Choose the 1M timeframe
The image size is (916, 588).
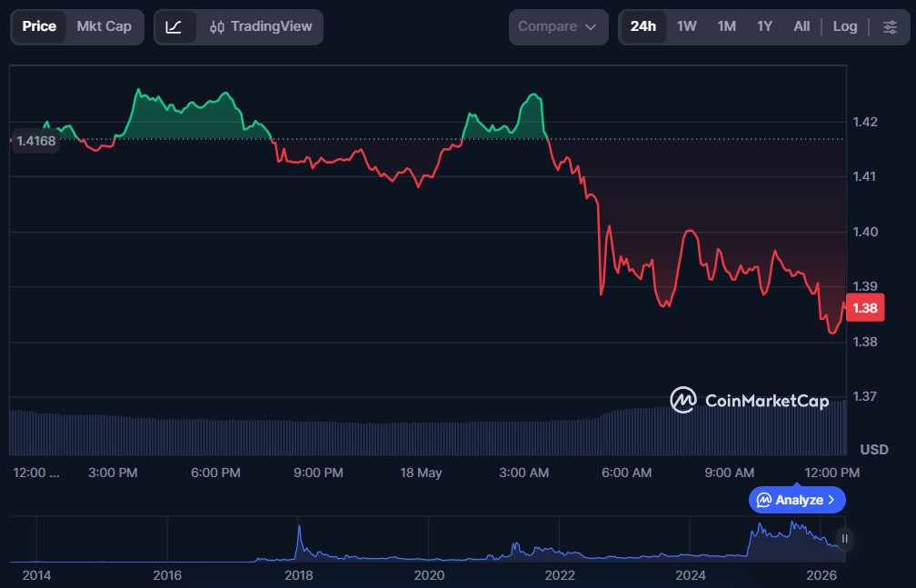coord(726,27)
